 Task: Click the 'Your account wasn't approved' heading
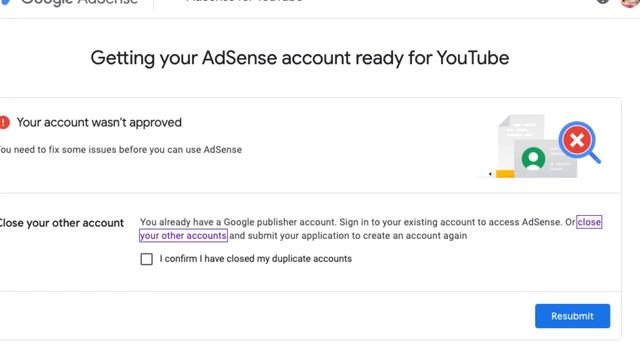(x=99, y=122)
